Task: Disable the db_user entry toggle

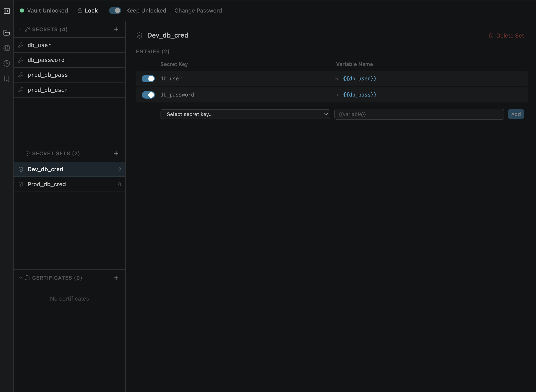Action: coord(148,78)
